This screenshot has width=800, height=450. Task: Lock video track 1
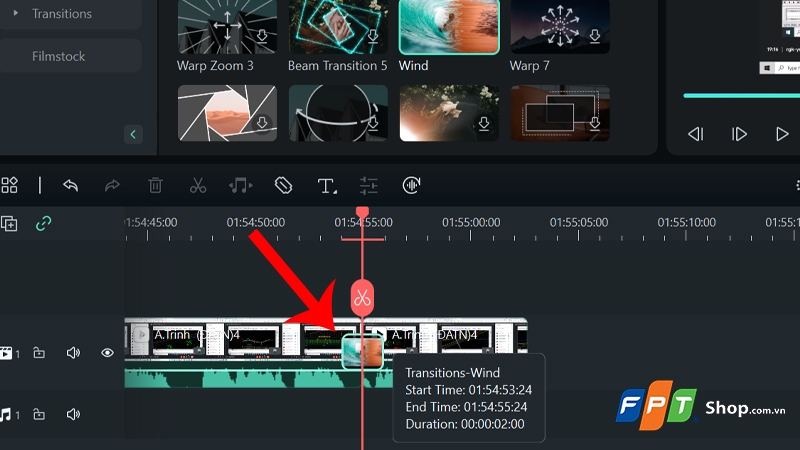39,353
